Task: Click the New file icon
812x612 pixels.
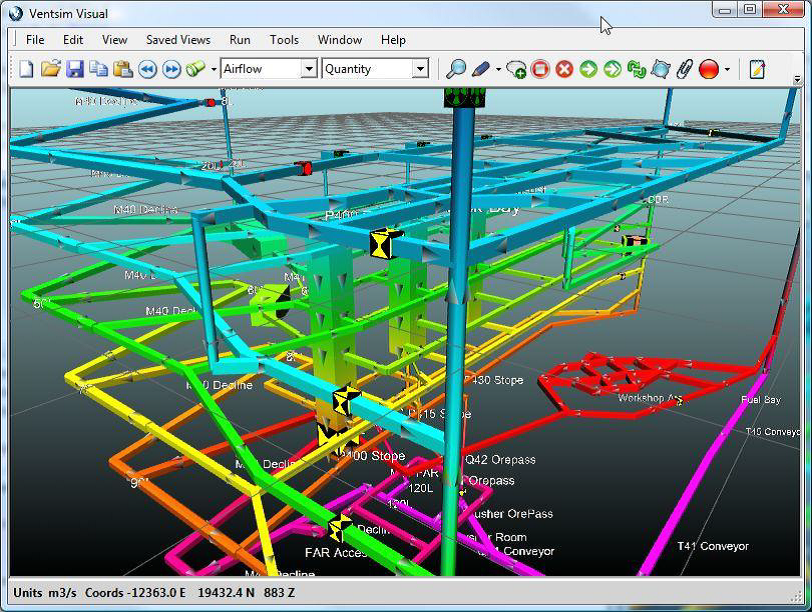Action: pos(26,69)
